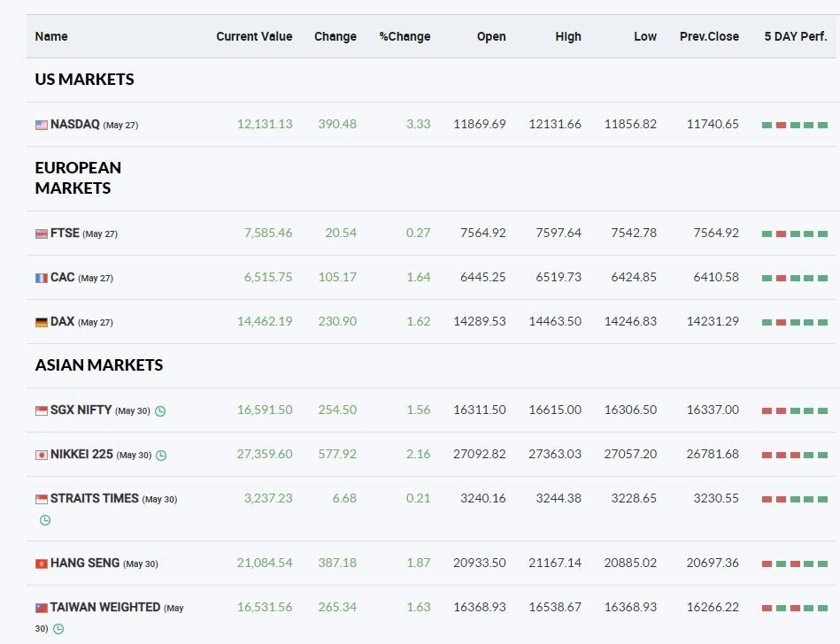Image resolution: width=840 pixels, height=644 pixels.
Task: Open the NIKKEI 225 index link
Action: point(81,454)
